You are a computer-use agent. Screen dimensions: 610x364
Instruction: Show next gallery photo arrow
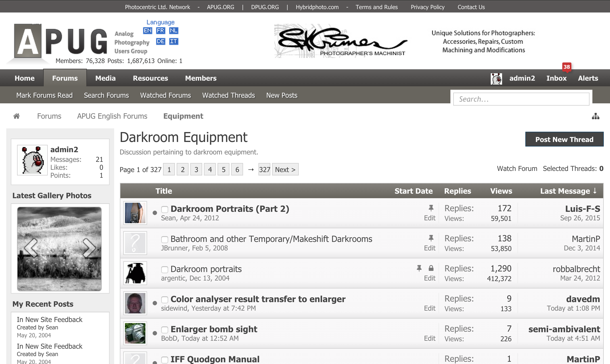(89, 248)
